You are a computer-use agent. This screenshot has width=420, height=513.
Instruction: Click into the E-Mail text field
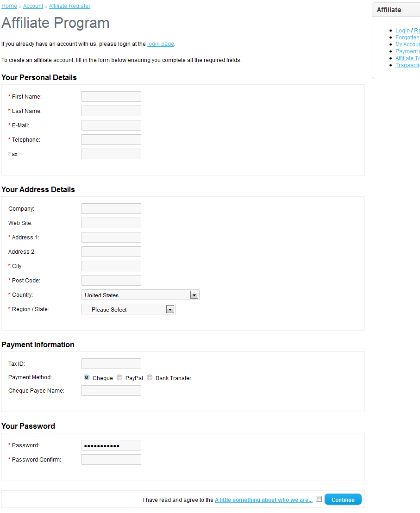pyautogui.click(x=111, y=125)
